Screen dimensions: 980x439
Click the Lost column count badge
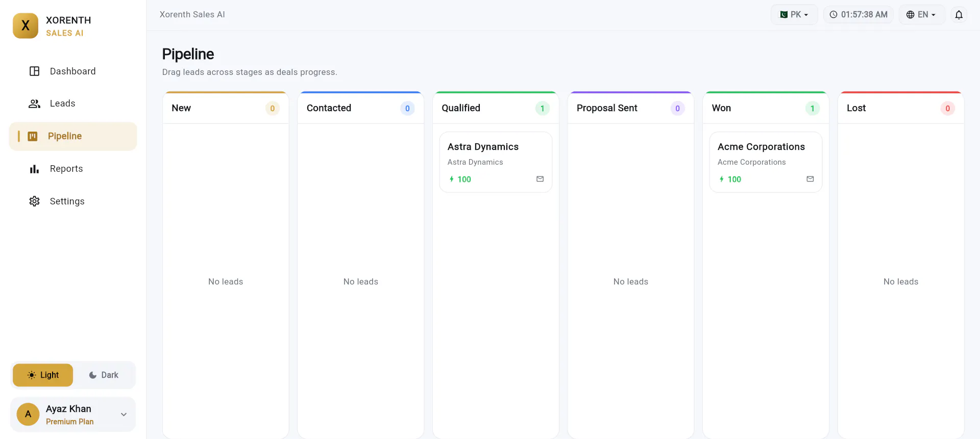947,108
